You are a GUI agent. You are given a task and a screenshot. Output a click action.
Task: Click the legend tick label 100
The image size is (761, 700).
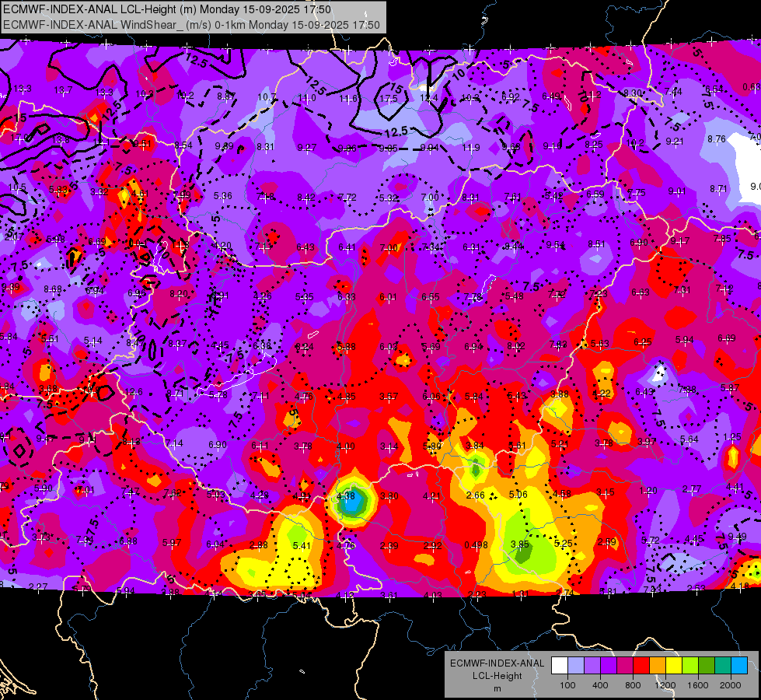click(x=567, y=685)
